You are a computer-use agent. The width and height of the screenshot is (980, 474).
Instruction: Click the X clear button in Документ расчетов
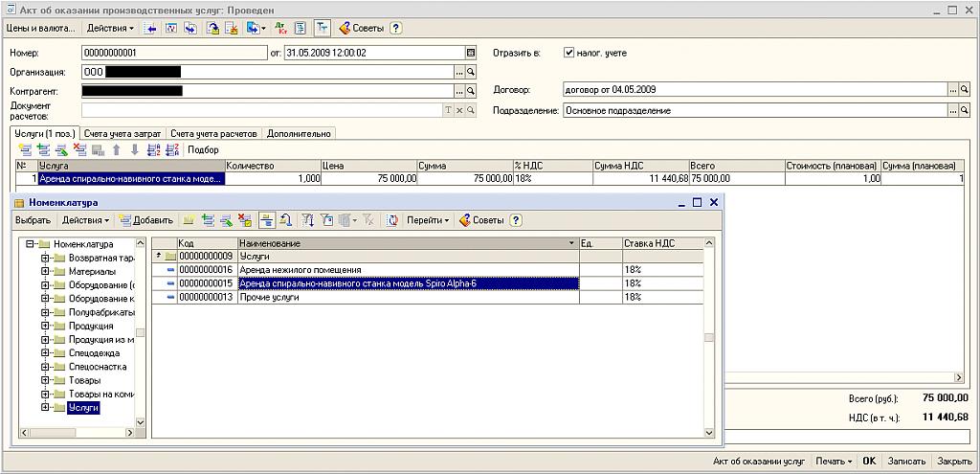[459, 110]
